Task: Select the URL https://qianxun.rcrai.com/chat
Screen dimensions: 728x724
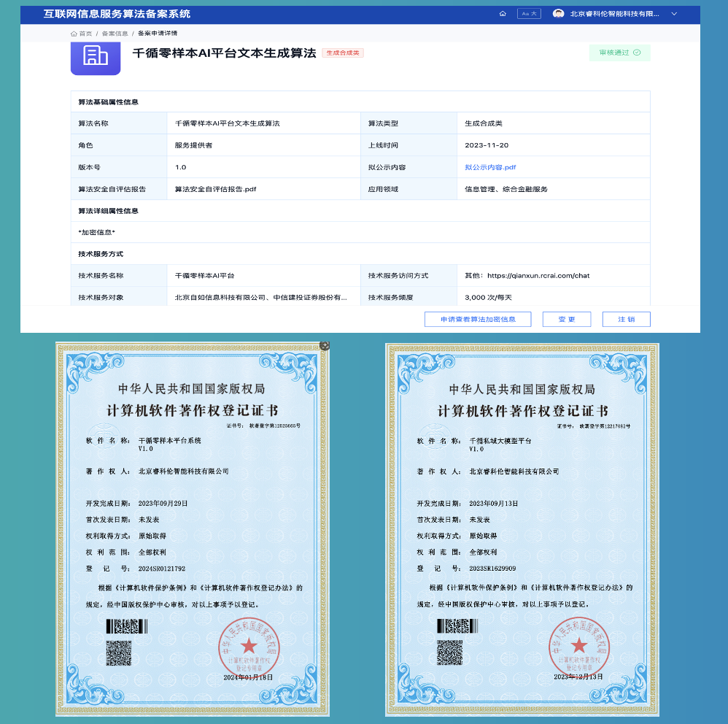Action: click(538, 275)
